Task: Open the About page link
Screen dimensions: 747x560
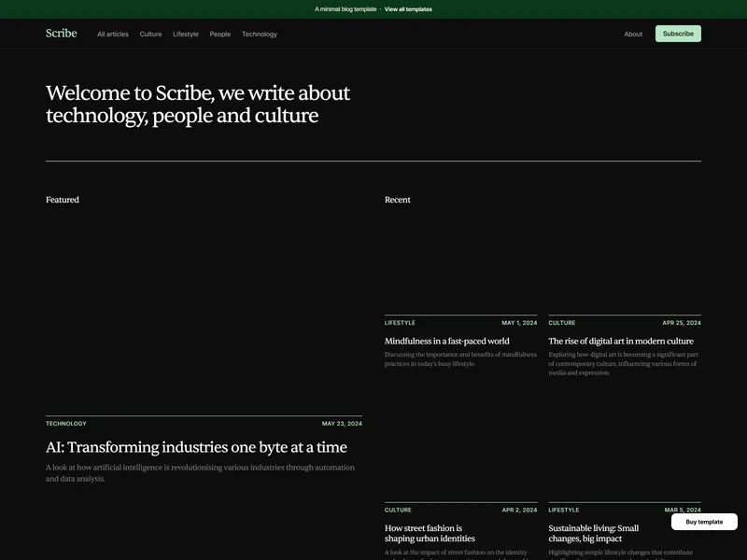Action: coord(633,35)
